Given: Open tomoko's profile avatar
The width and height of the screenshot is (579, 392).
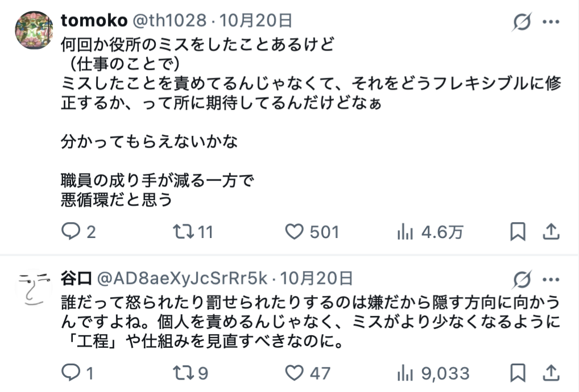Looking at the screenshot, I should click(34, 30).
